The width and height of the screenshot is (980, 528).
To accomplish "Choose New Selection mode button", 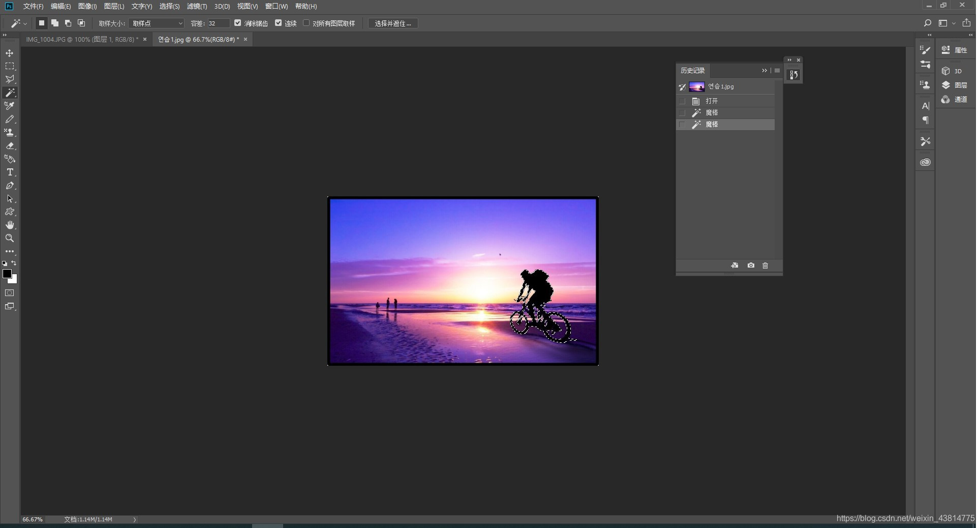I will (x=42, y=23).
